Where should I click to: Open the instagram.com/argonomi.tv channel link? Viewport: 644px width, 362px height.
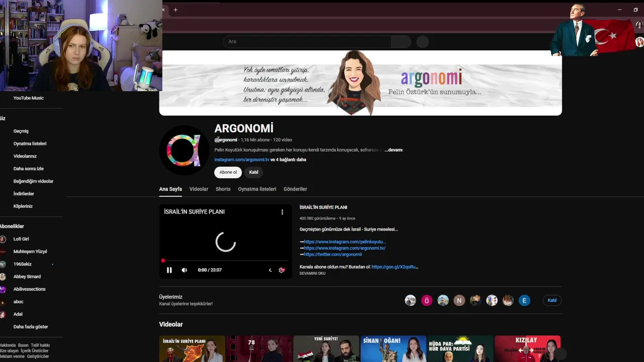pos(242,160)
